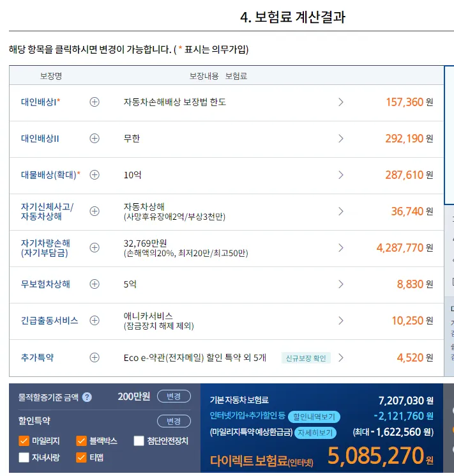Enable the 첨단안전장치 checkbox
This screenshot has width=454, height=476.
pos(139,441)
